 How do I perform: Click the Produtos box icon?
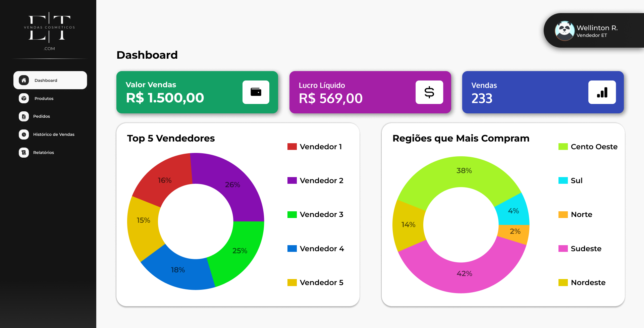[x=24, y=98]
